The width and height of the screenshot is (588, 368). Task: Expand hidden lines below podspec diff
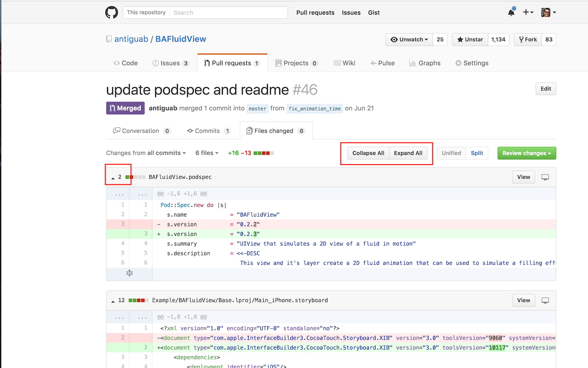pyautogui.click(x=129, y=273)
